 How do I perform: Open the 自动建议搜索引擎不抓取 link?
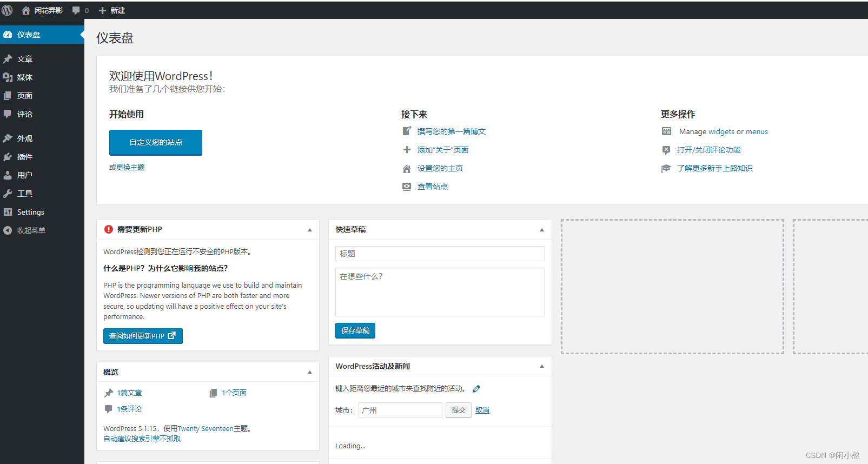[142, 439]
